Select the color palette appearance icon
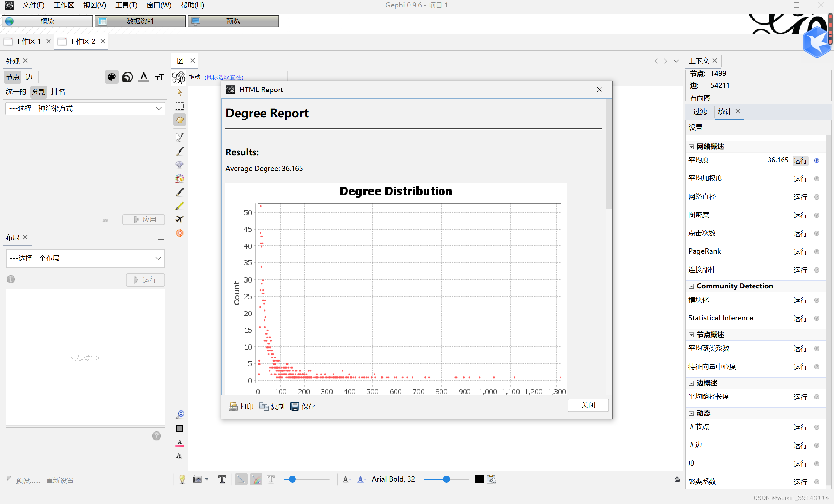 tap(111, 77)
